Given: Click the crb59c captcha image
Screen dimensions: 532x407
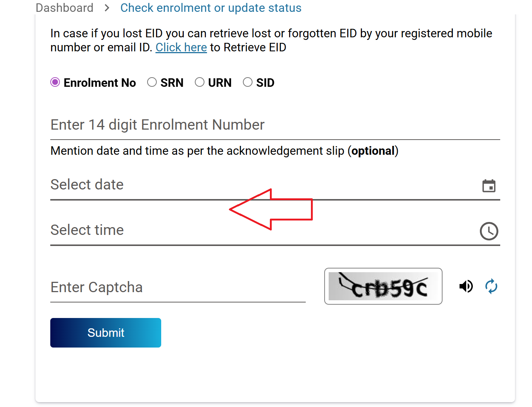Looking at the screenshot, I should point(383,286).
